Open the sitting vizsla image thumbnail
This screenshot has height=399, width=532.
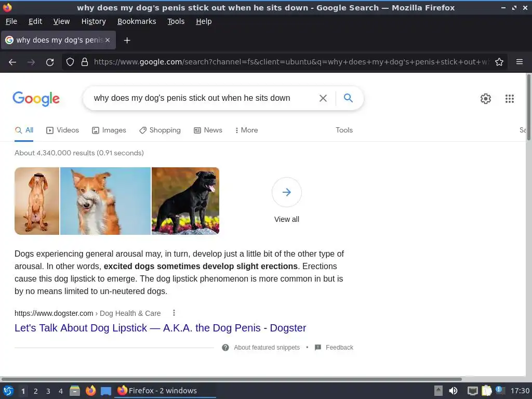point(37,201)
